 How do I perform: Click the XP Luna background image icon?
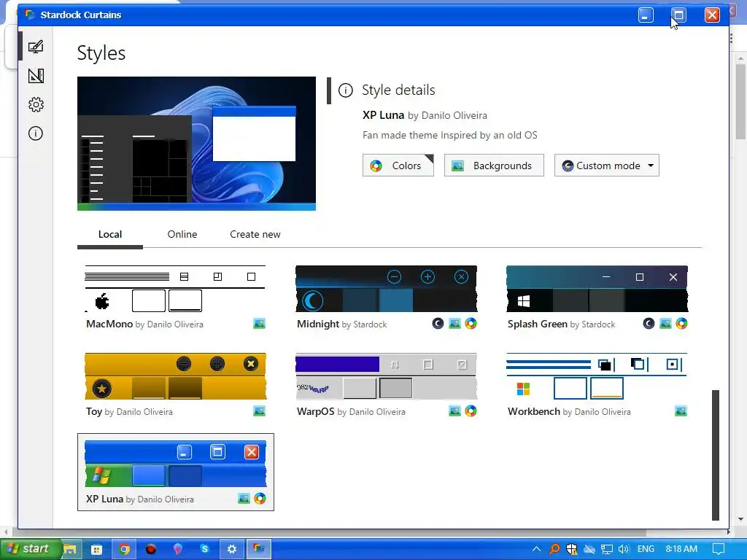coord(244,499)
